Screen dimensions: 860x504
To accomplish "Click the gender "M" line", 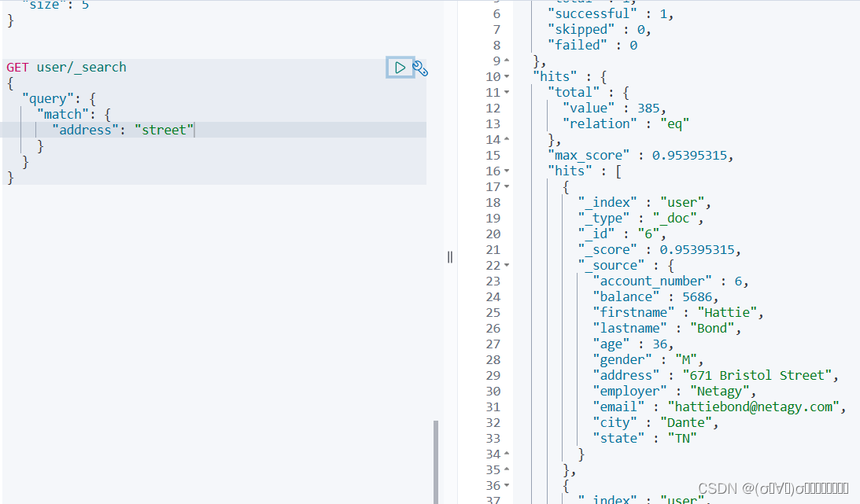I will [648, 359].
